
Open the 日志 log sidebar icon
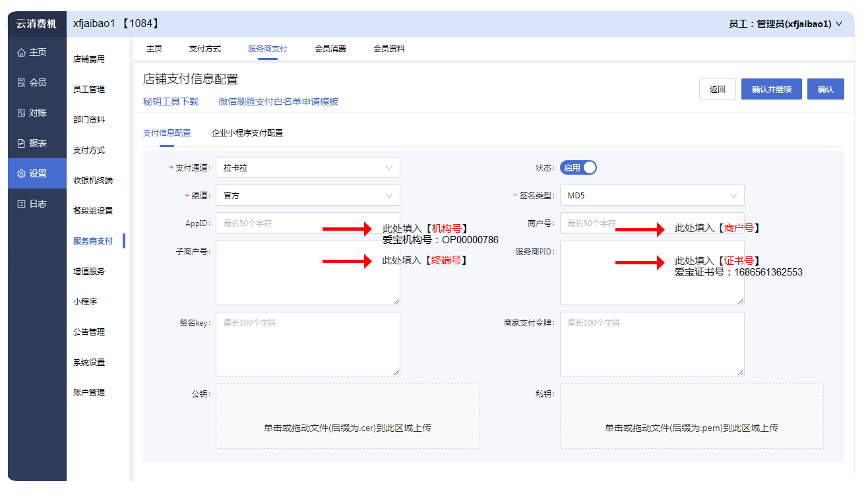click(x=22, y=204)
